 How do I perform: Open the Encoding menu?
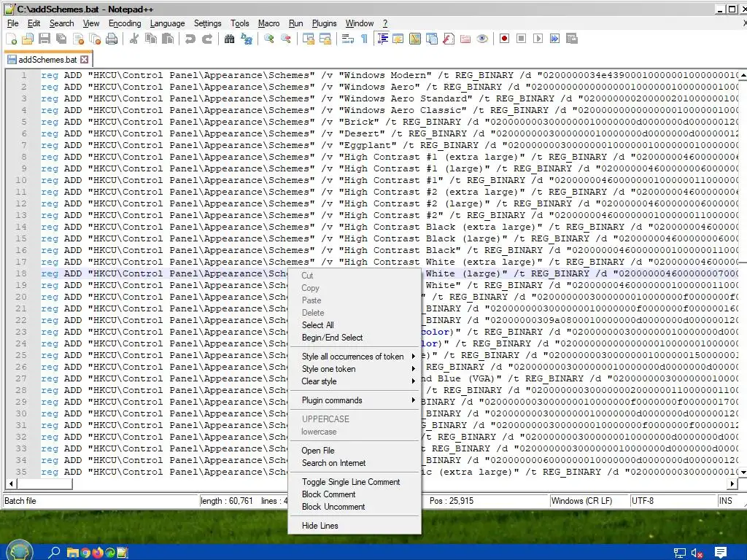(x=125, y=23)
